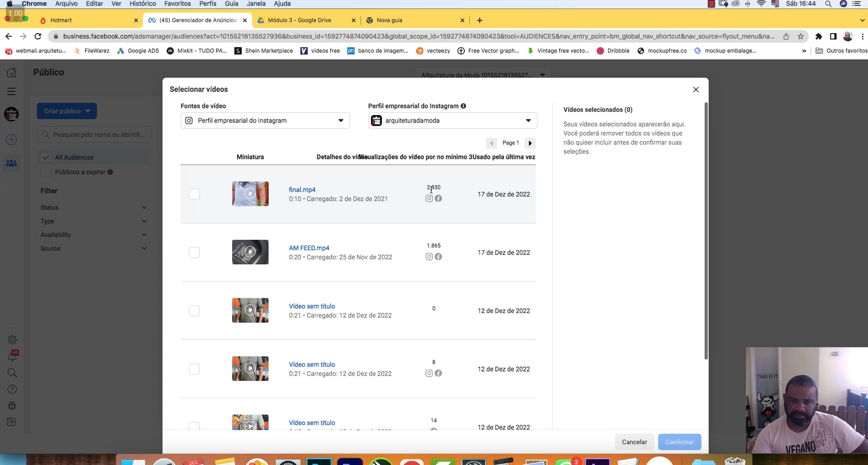
Task: Select the Audiences people icon in sidebar
Action: (11, 163)
